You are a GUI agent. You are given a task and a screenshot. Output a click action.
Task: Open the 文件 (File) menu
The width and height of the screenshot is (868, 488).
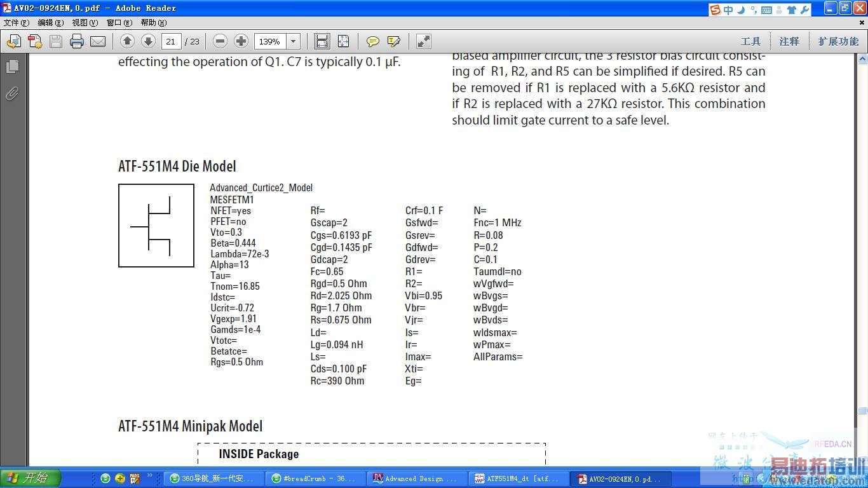coord(17,23)
